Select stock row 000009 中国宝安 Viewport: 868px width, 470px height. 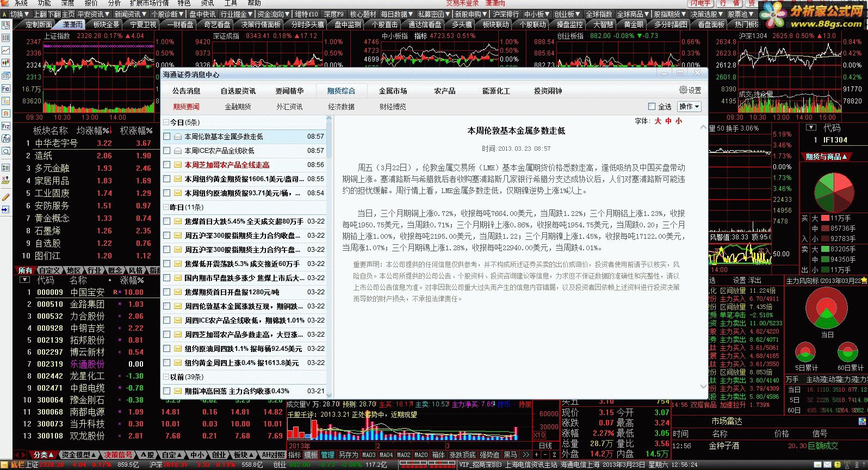click(x=87, y=292)
